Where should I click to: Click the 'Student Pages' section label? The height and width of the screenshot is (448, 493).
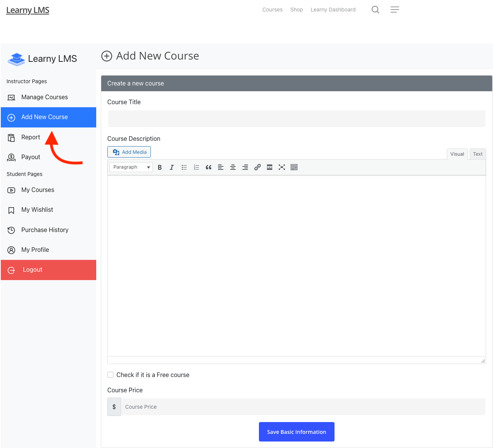tap(24, 174)
